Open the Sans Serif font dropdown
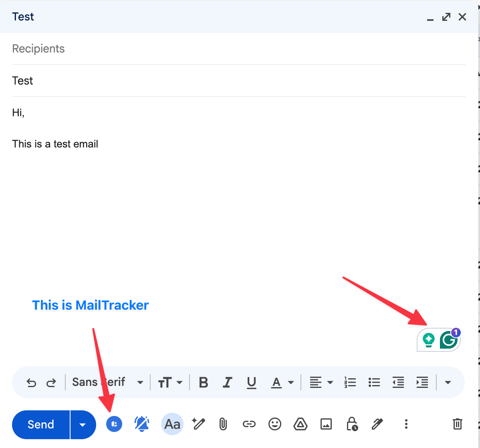The image size is (480, 448). pos(106,382)
